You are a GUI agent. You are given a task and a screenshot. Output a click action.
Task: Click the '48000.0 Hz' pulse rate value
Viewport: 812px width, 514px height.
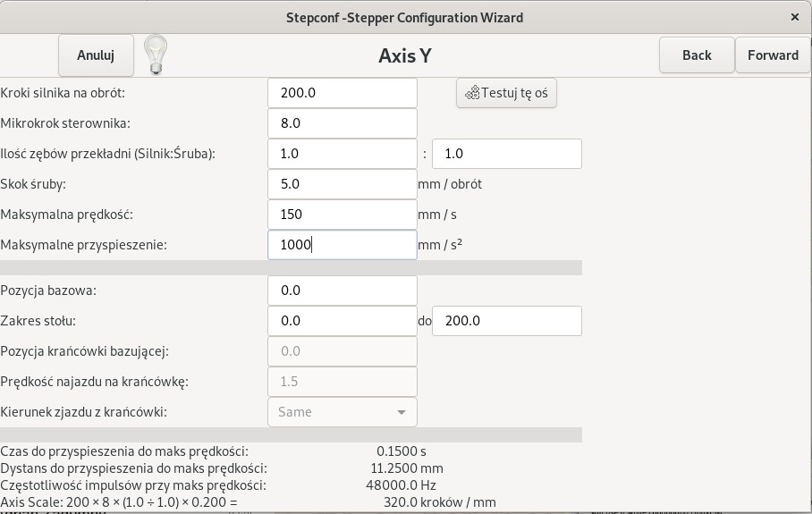pos(401,485)
